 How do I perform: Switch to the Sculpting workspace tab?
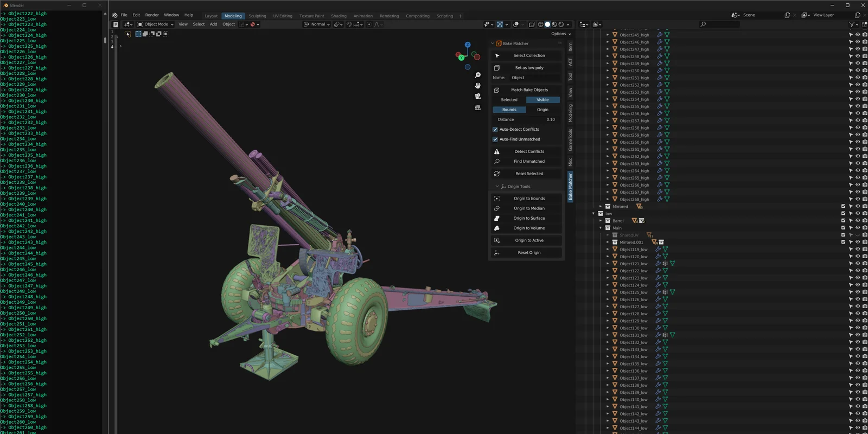[257, 16]
